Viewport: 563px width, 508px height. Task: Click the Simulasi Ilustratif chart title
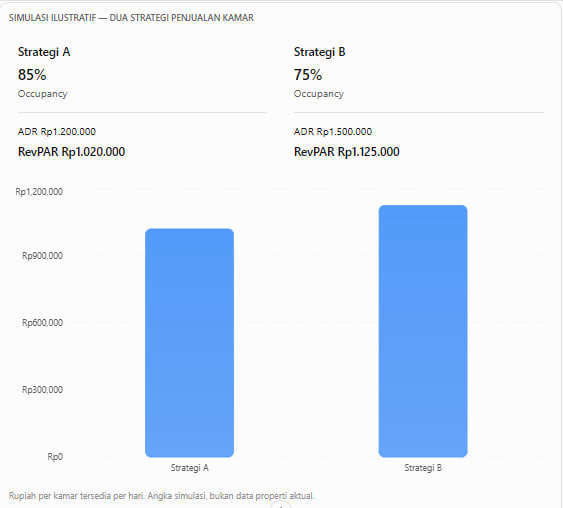(x=131, y=18)
